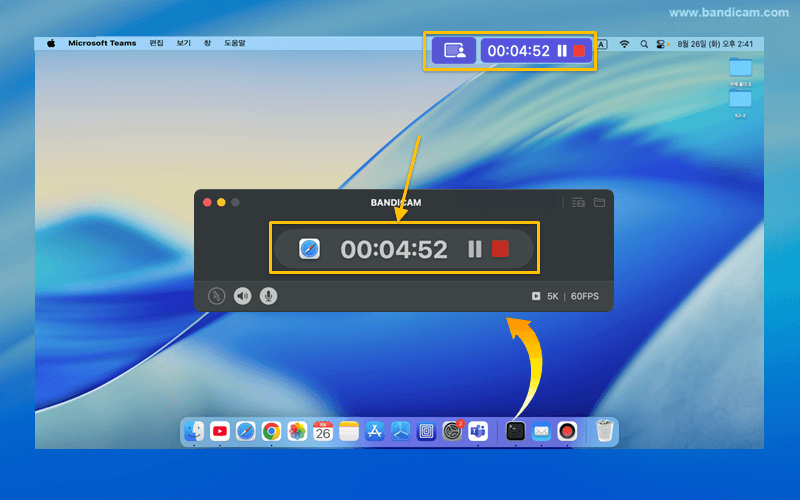Pause recording in the Bandicam window
The height and width of the screenshot is (500, 800).
[x=475, y=249]
